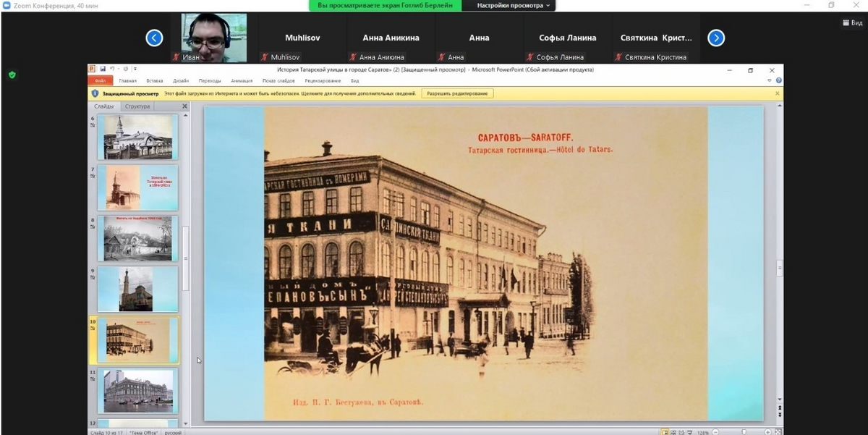Select Софья Ланина participant tile
The height and width of the screenshot is (435, 868).
tap(568, 38)
